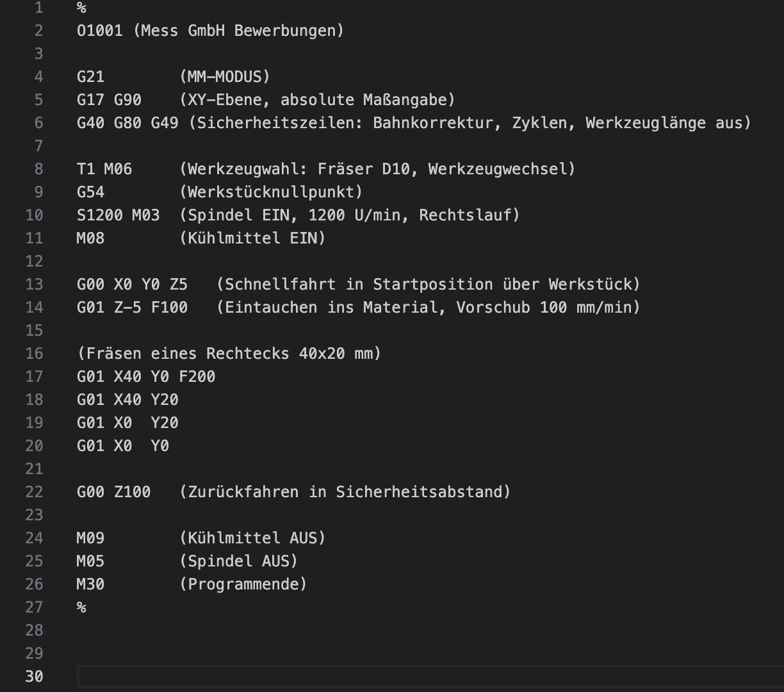This screenshot has height=692, width=784.
Task: Click the F100 feed rate on line 14
Action: (169, 308)
